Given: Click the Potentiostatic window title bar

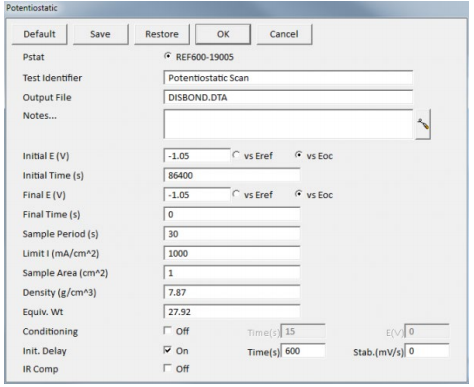Looking at the screenshot, I should (237, 8).
